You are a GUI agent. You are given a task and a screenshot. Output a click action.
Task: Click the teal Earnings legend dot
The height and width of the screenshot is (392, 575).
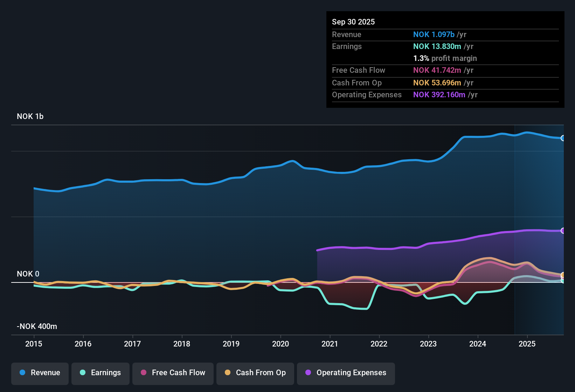click(x=83, y=373)
